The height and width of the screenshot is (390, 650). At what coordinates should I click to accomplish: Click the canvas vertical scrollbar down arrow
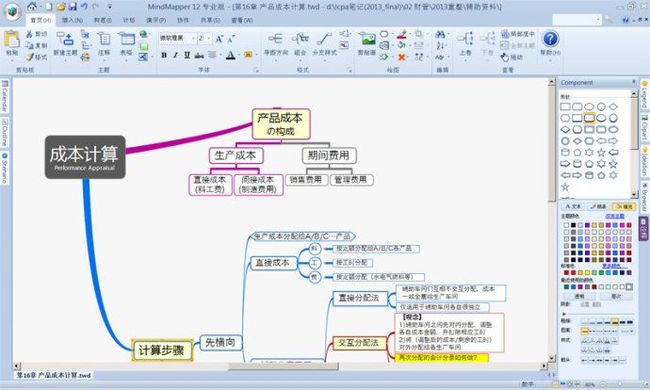point(551,358)
